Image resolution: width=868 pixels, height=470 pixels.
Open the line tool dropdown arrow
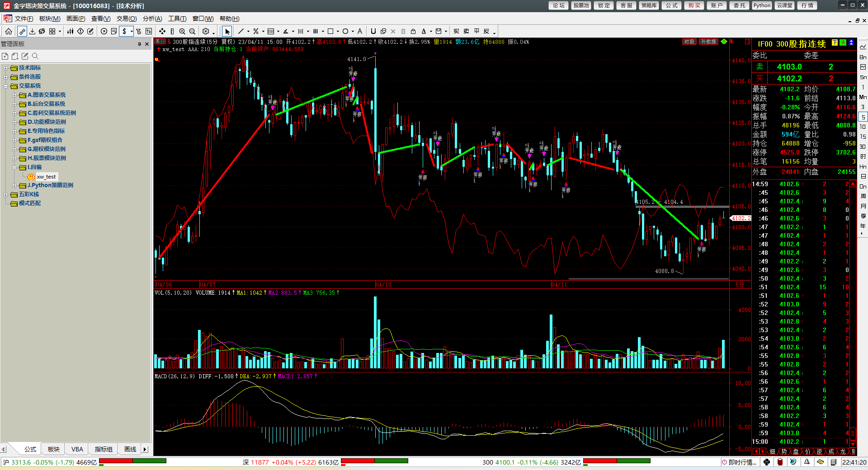click(248, 32)
